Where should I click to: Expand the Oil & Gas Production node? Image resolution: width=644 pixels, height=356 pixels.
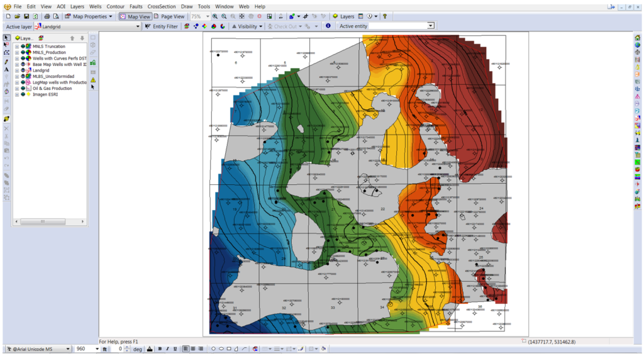pos(17,88)
